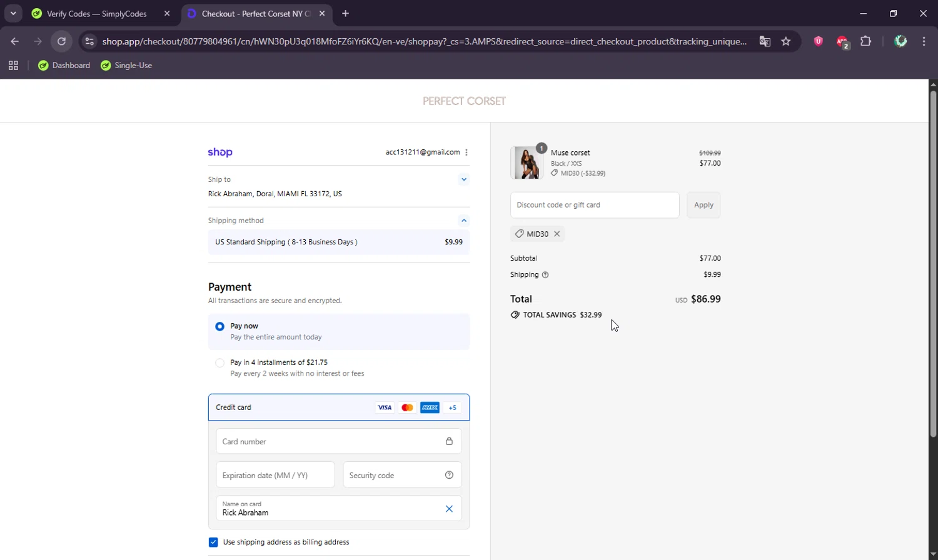
Task: Click the acc131211@gmail.com email text
Action: pyautogui.click(x=423, y=152)
